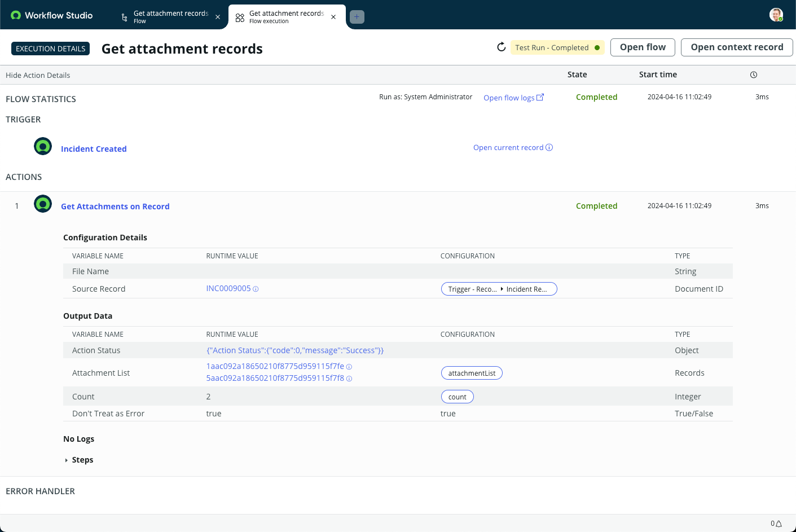796x532 pixels.
Task: Click the Source Record variable name
Action: tap(99, 289)
